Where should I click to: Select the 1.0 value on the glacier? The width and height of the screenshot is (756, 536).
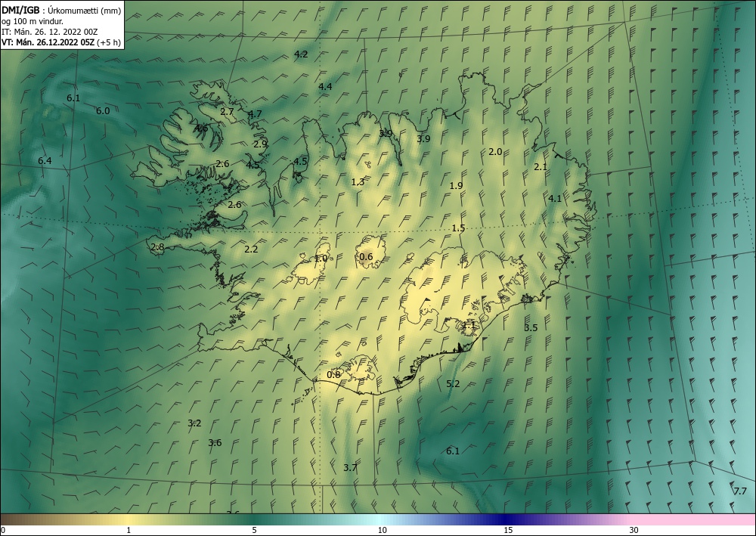point(321,259)
